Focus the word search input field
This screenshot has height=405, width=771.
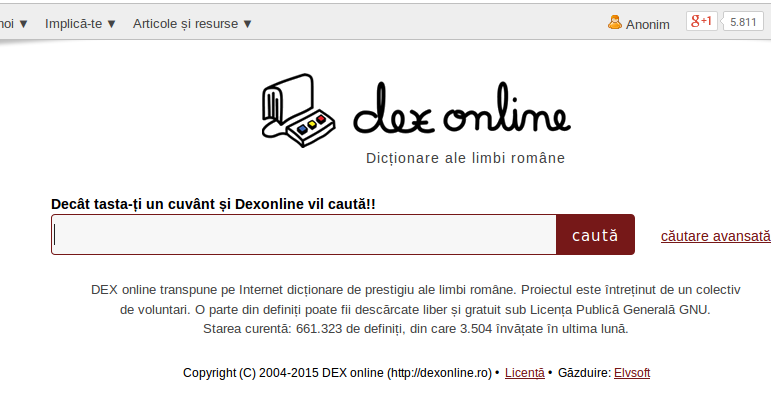[303, 234]
